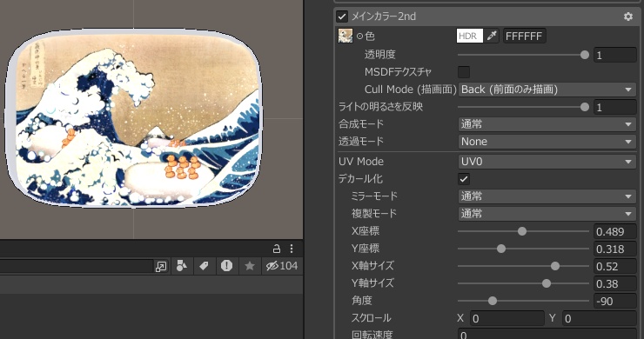Click the X座標 slider handle
Image resolution: width=644 pixels, height=339 pixels.
(522, 231)
